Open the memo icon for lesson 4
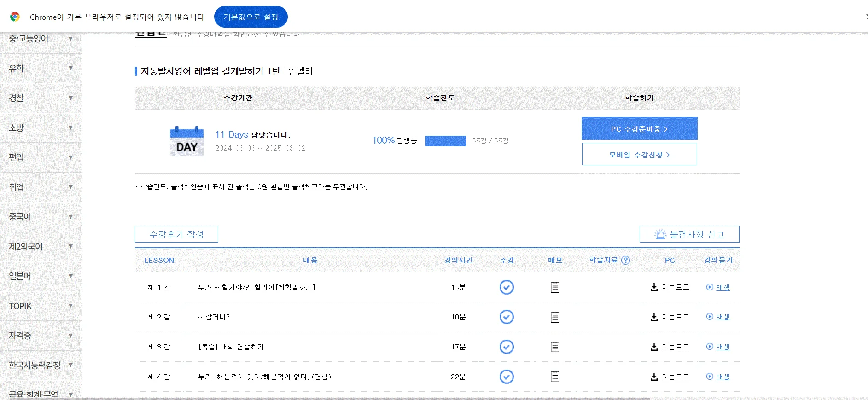 (x=555, y=377)
